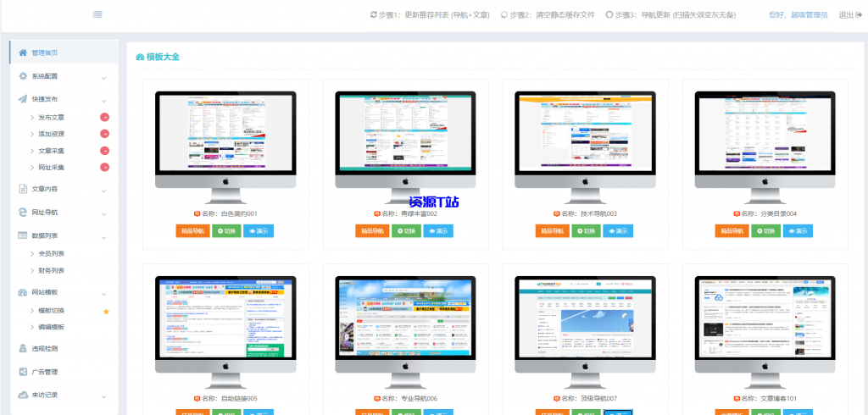Click the name text 分类目录004
The width and height of the screenshot is (868, 415).
[x=779, y=213]
